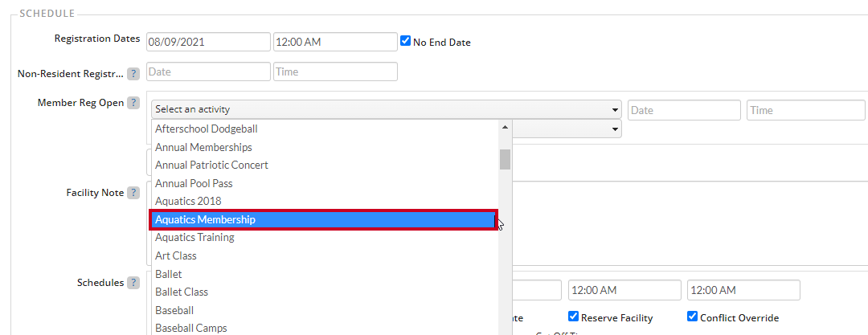Open help icon beside Member Reg Open
The width and height of the screenshot is (868, 335).
click(x=133, y=103)
